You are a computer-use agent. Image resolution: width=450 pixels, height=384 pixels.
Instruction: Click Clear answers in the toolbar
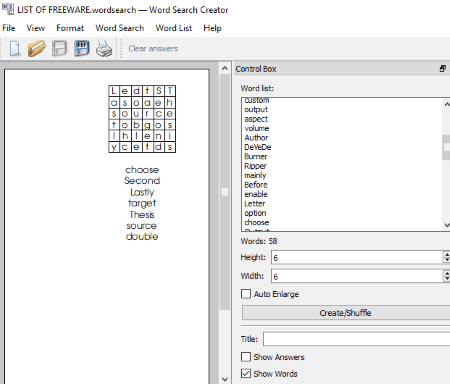[153, 49]
